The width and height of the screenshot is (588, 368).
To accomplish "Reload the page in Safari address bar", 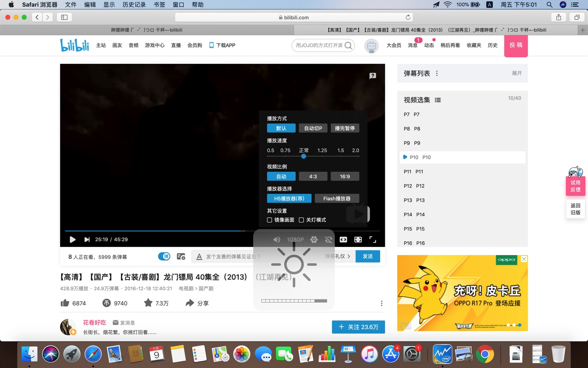I will [x=408, y=17].
